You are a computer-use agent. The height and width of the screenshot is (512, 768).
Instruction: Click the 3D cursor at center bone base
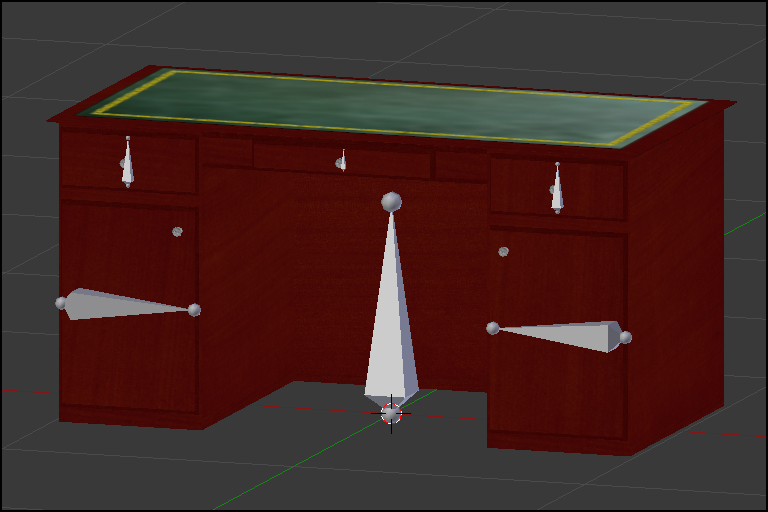pyautogui.click(x=391, y=414)
